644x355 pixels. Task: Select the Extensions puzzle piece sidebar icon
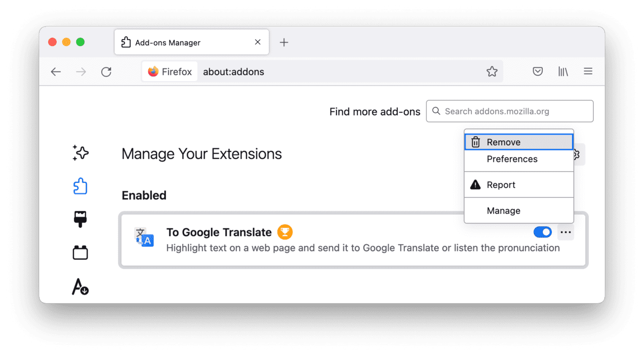coord(80,186)
